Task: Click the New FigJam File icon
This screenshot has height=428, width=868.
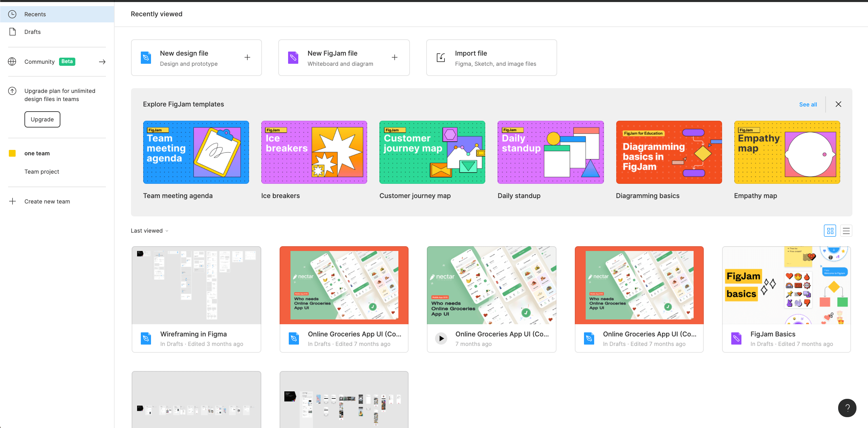Action: (x=294, y=57)
